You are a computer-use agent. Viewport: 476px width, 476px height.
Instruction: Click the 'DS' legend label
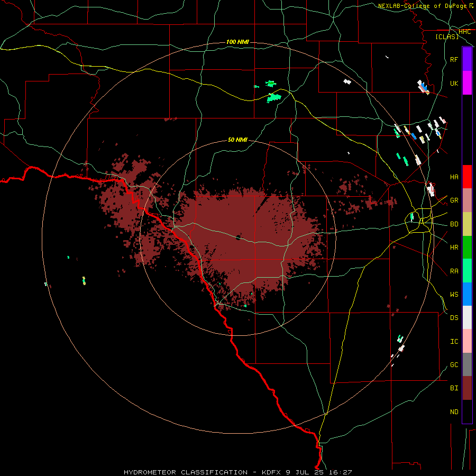(454, 318)
